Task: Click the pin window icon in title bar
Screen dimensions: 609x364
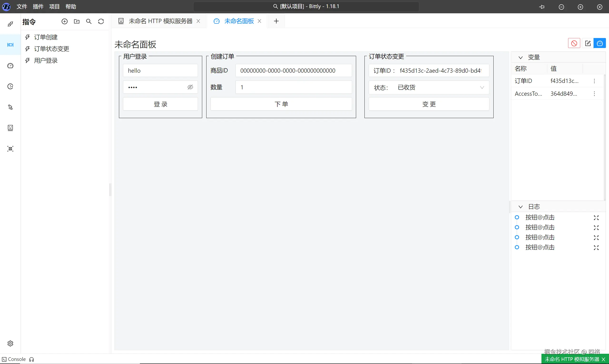Action: coord(542,7)
